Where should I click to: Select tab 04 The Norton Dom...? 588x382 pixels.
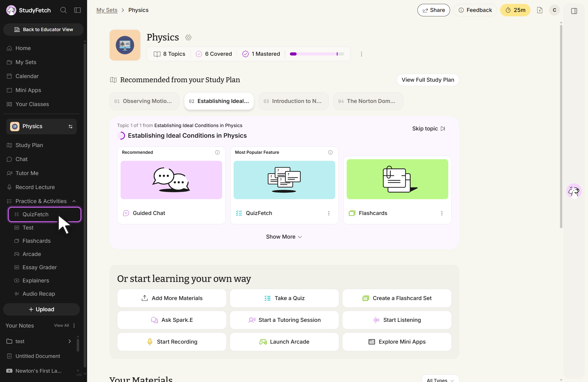click(368, 101)
